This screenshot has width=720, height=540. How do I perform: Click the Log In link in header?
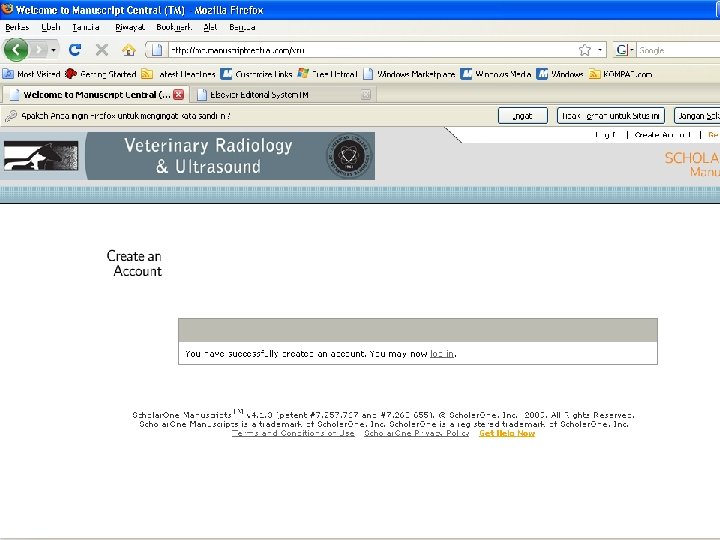pyautogui.click(x=605, y=135)
